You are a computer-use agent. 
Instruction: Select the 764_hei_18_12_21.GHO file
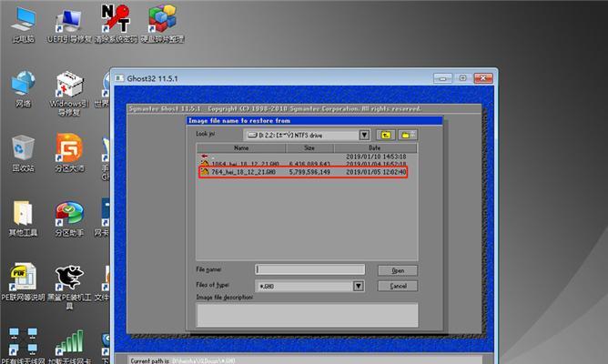click(303, 172)
